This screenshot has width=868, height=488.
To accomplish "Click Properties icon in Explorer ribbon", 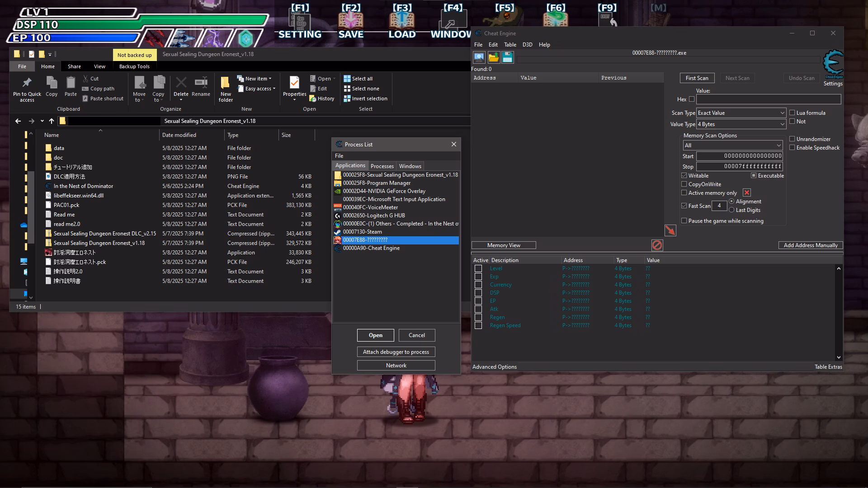I will click(294, 87).
